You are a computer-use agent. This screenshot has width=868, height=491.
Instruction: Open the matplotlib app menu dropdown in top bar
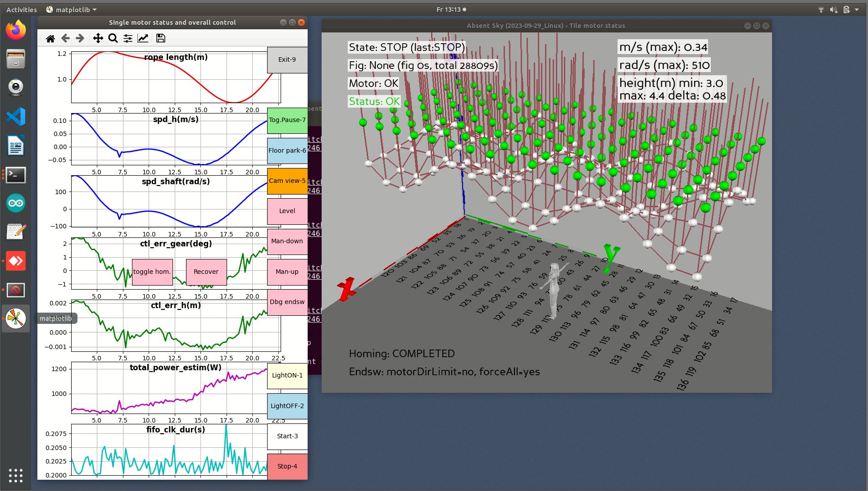72,9
